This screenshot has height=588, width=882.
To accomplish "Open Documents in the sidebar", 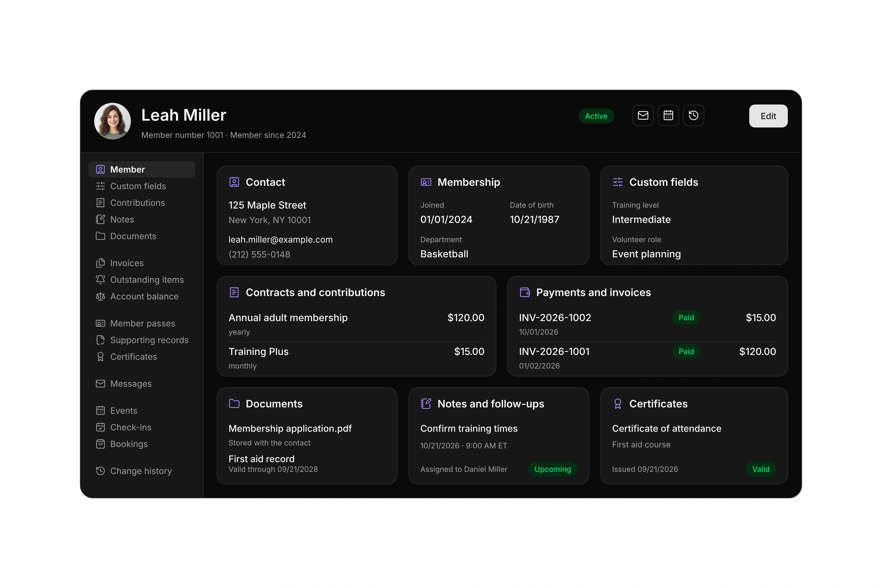I will pos(142,236).
